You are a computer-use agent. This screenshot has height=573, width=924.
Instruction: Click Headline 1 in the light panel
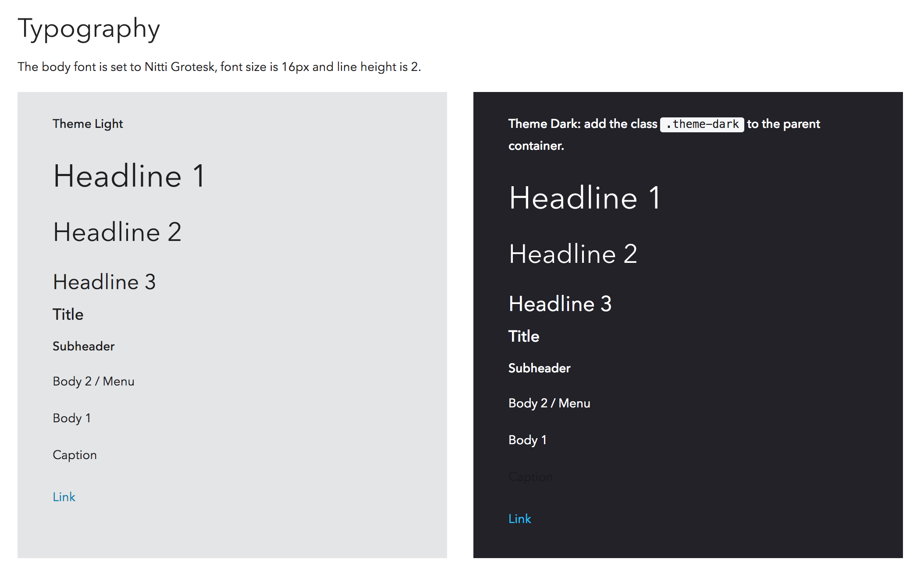[x=129, y=176]
